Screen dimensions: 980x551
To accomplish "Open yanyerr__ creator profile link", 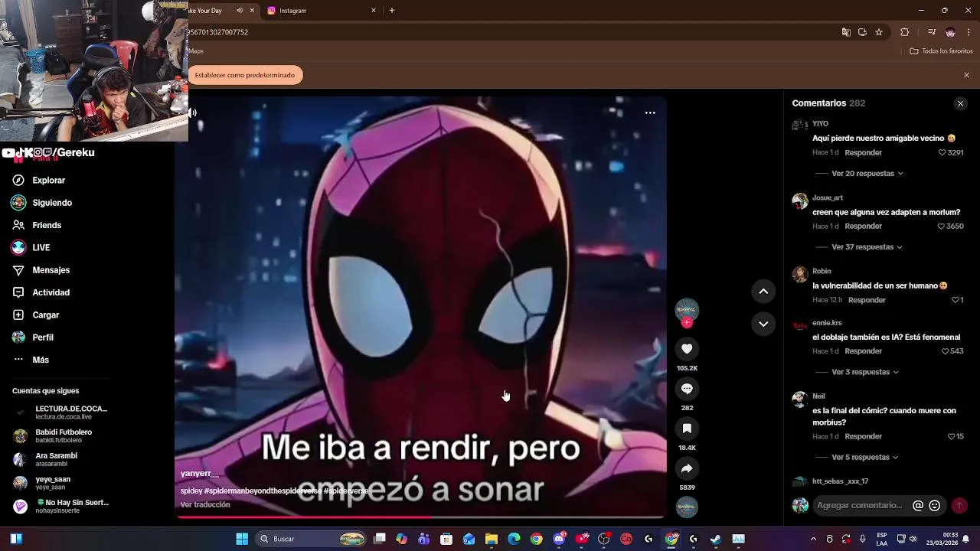I will pos(199,474).
